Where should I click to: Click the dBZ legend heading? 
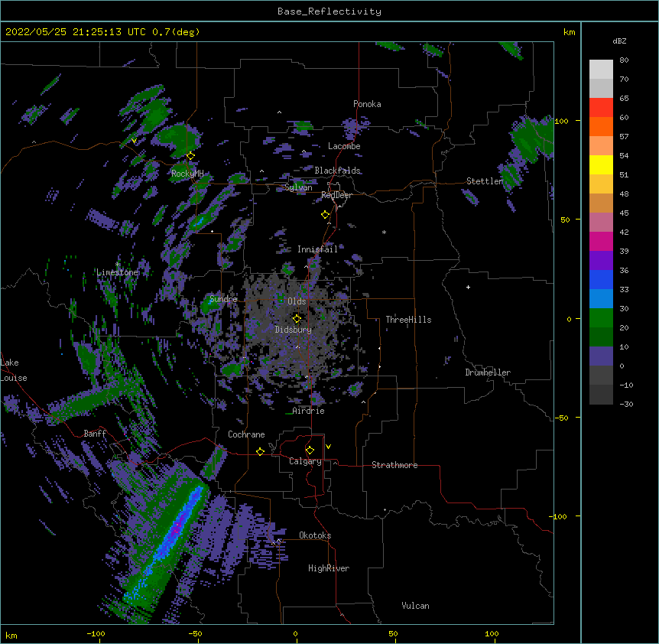click(619, 41)
